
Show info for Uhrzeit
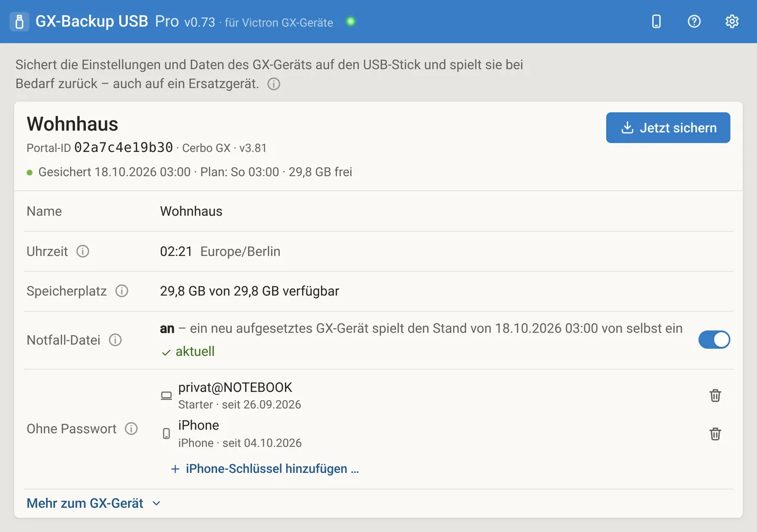click(x=83, y=251)
